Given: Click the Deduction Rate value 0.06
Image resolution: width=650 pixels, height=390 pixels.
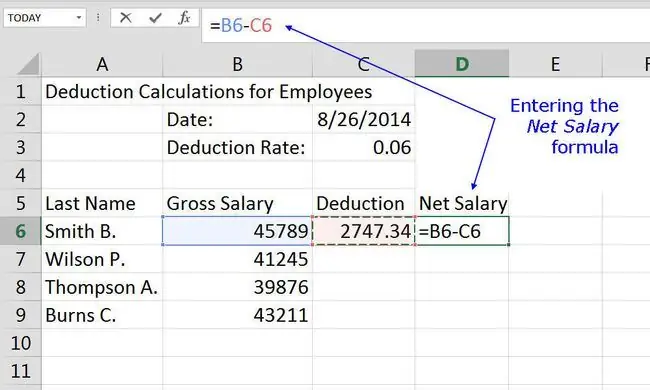Looking at the screenshot, I should (364, 147).
